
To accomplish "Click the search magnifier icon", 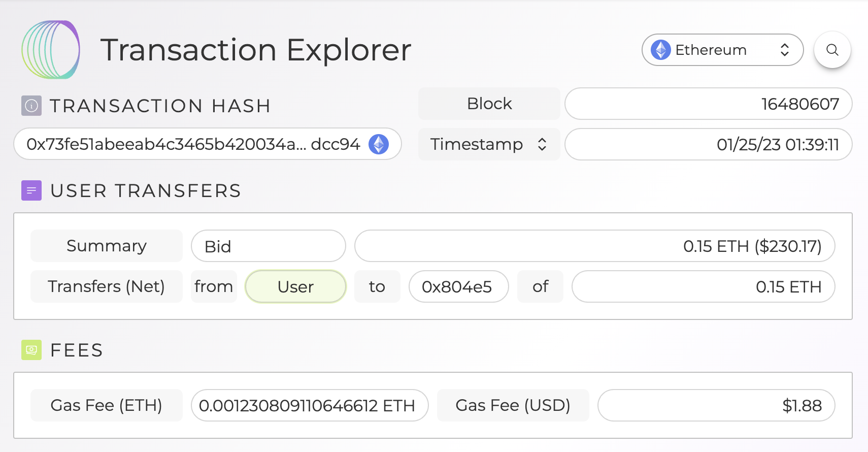I will pyautogui.click(x=832, y=50).
